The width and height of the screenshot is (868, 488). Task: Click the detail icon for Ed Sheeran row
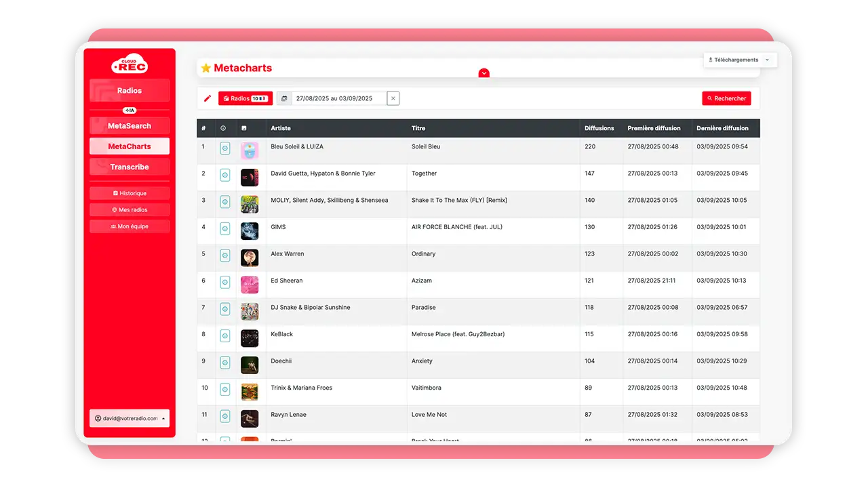[225, 283]
